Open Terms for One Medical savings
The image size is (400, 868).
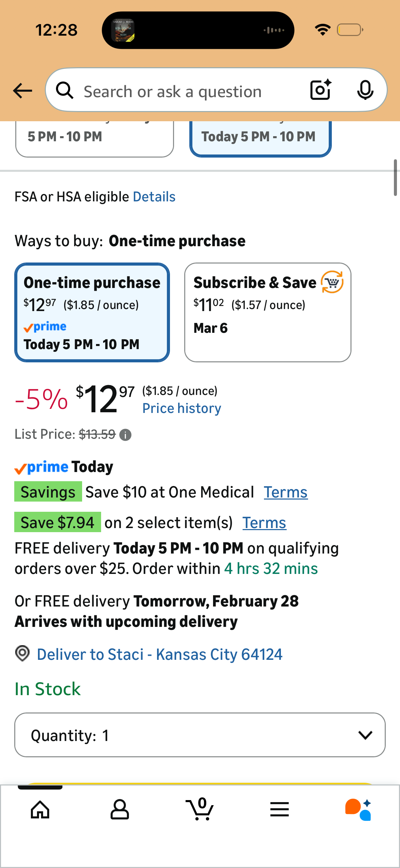[x=285, y=492]
